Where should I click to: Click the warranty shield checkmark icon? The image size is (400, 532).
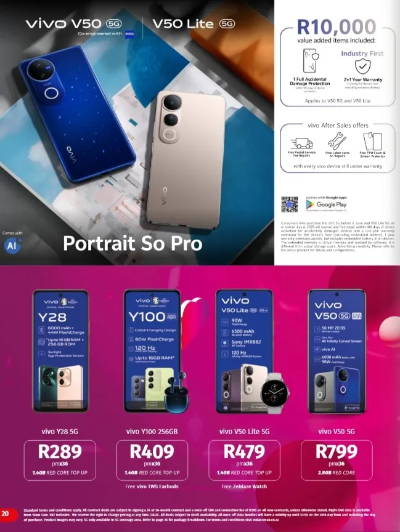click(x=362, y=66)
